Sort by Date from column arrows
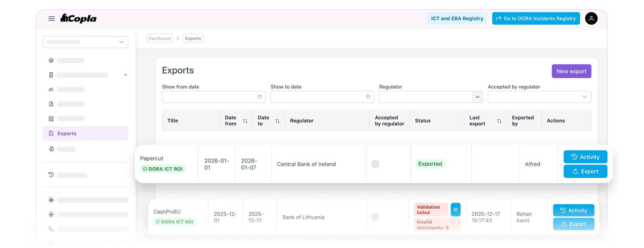 [245, 121]
